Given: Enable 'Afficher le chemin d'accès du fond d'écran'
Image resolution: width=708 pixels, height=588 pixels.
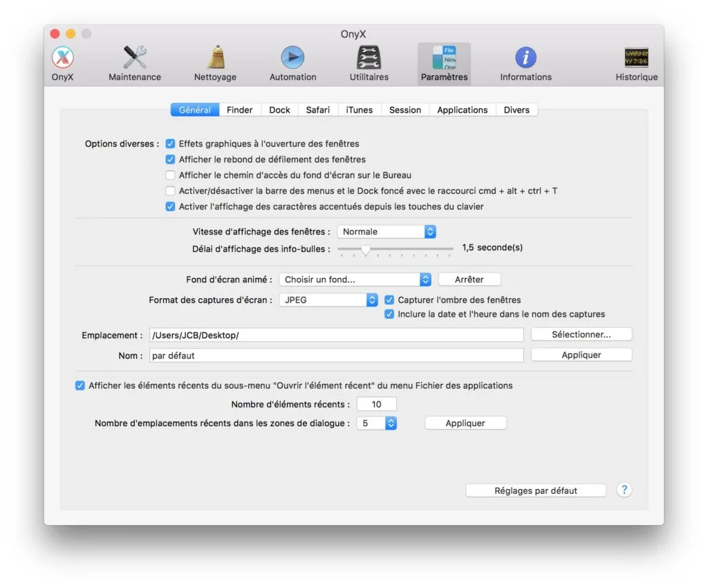Looking at the screenshot, I should (x=169, y=175).
